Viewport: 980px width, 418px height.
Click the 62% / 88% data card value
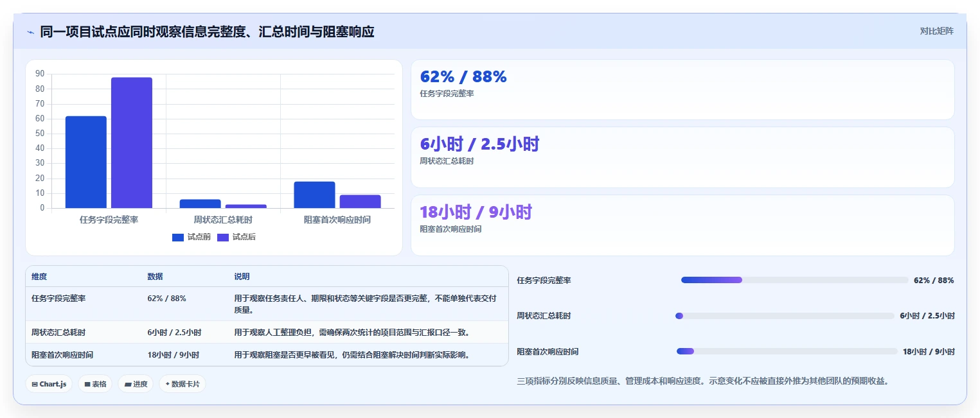click(x=463, y=76)
